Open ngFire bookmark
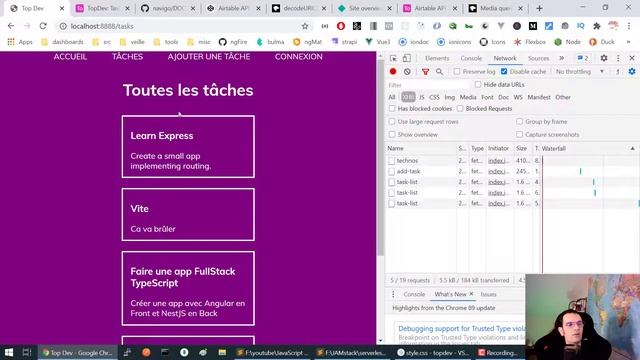 pyautogui.click(x=233, y=42)
